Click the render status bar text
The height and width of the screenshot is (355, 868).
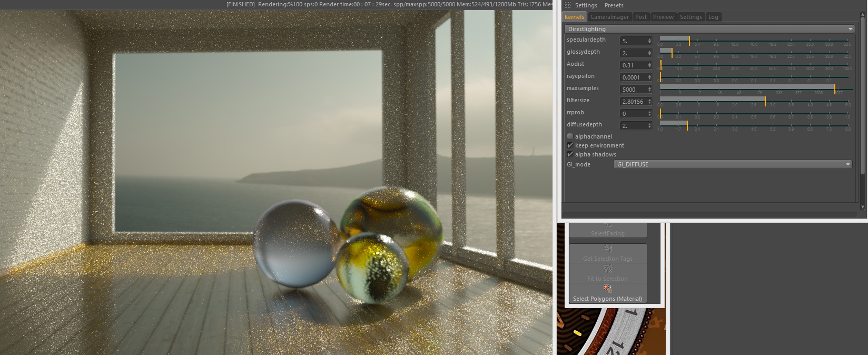(389, 4)
